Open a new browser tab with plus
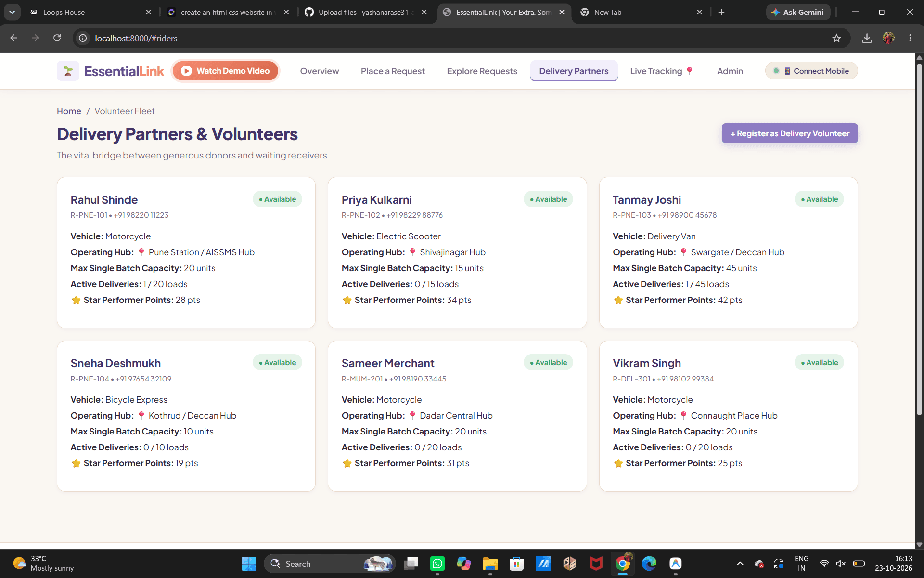The width and height of the screenshot is (924, 578). point(721,12)
